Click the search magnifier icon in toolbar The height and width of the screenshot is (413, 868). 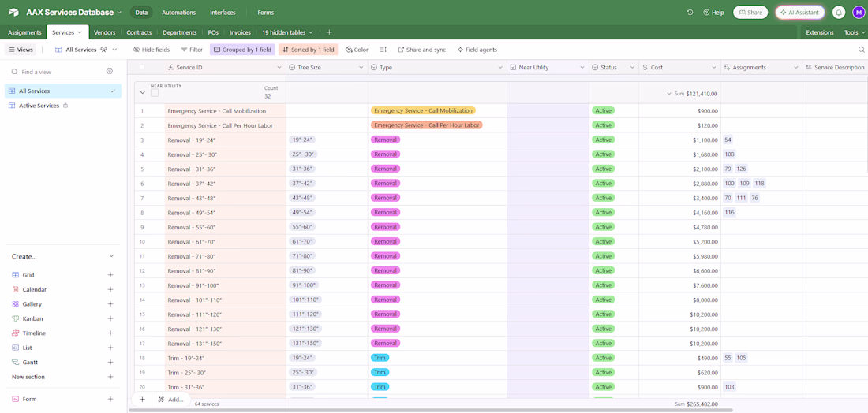tap(861, 50)
